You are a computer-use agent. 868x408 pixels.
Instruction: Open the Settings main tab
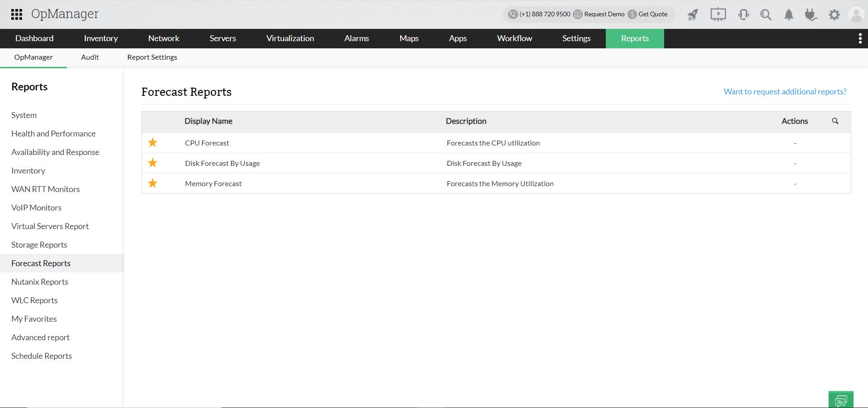pyautogui.click(x=576, y=38)
